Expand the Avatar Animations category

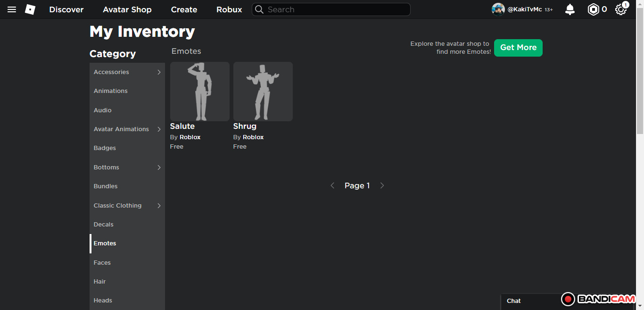pos(159,129)
